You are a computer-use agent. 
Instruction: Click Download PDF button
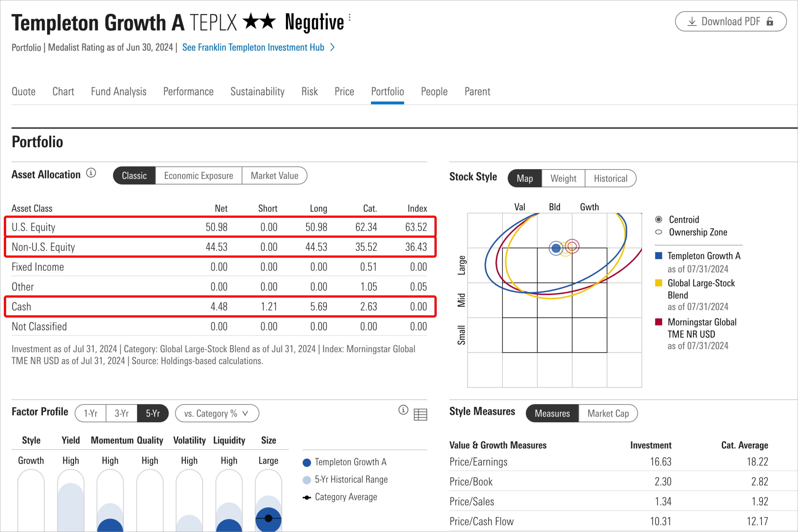pyautogui.click(x=731, y=21)
